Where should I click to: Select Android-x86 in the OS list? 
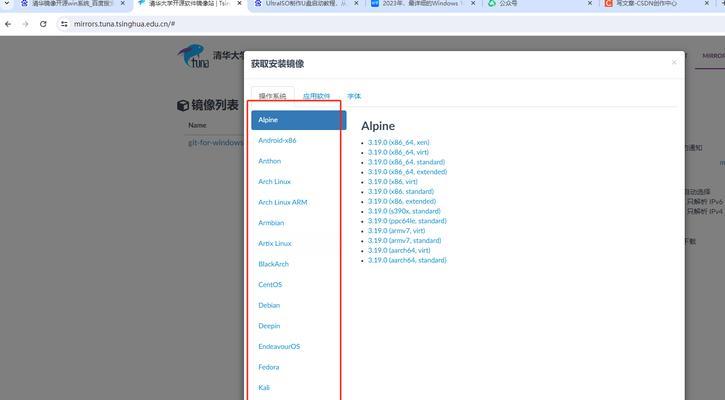click(277, 141)
